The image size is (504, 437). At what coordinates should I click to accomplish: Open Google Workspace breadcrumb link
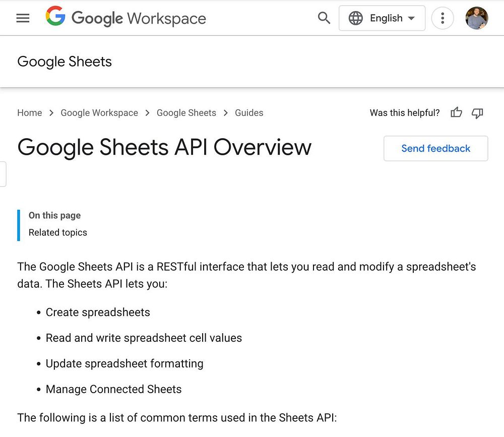[99, 113]
